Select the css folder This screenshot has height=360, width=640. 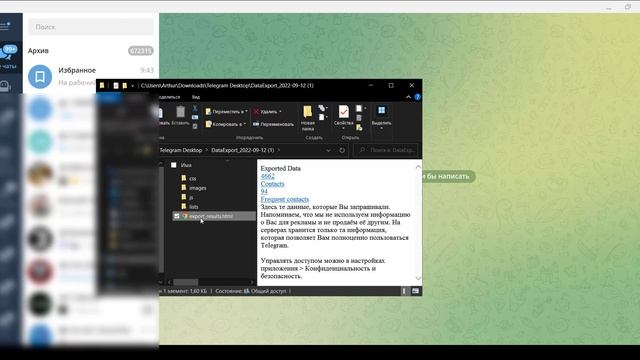click(x=193, y=178)
